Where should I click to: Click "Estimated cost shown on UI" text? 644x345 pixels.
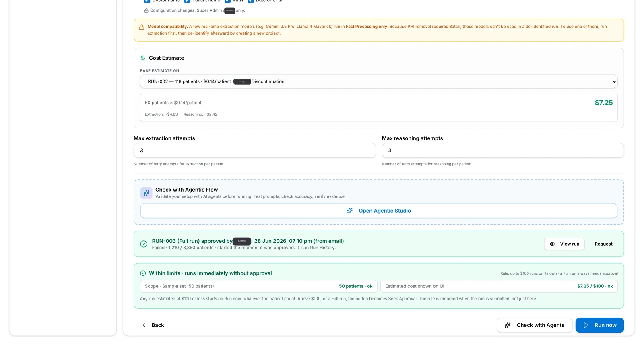click(415, 286)
